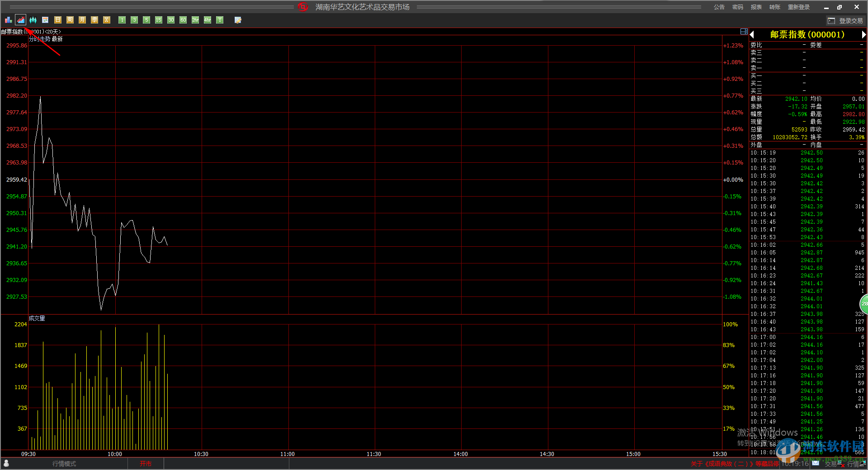Toggle chart panel layout icon
The height and width of the screenshot is (470, 868).
(x=744, y=32)
